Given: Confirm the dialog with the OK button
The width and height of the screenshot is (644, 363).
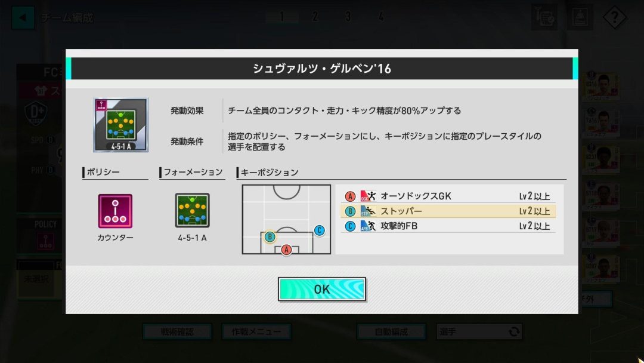Looking at the screenshot, I should pos(321,289).
